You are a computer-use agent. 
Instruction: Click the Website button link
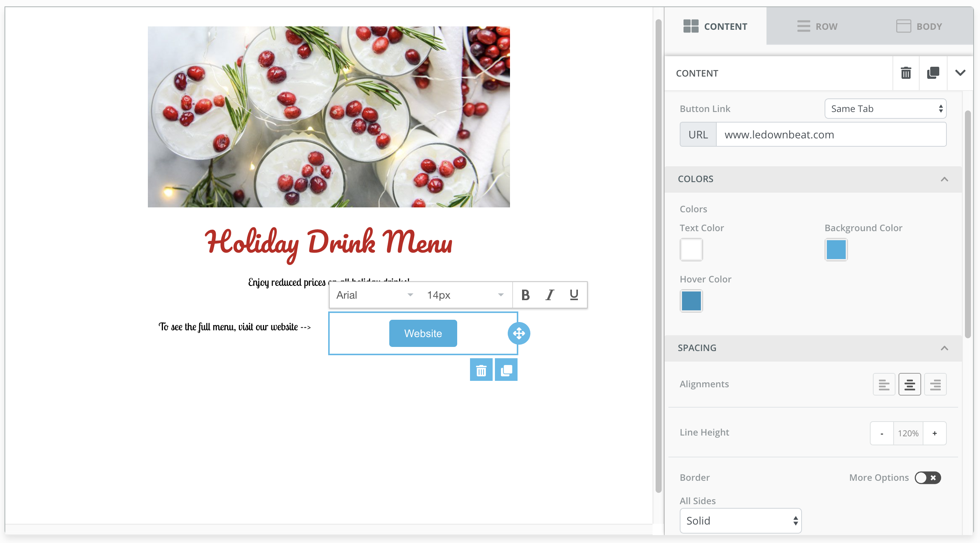point(423,333)
